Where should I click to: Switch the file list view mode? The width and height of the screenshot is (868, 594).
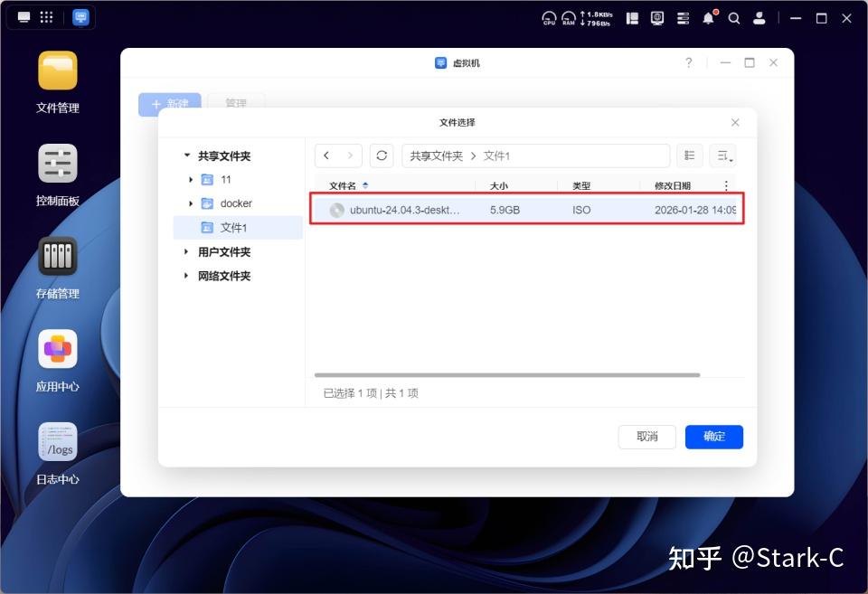690,156
